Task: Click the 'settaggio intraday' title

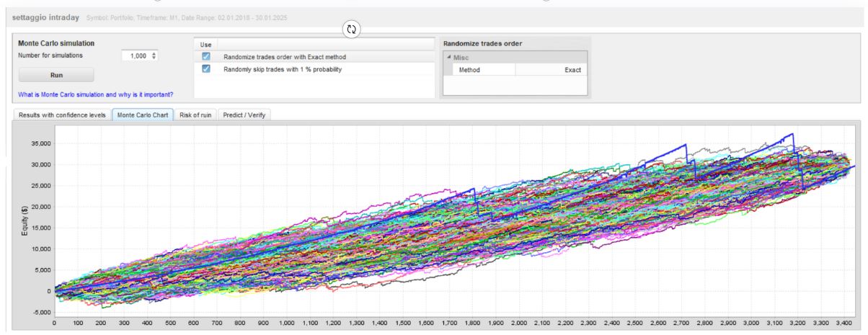Action: [x=45, y=17]
